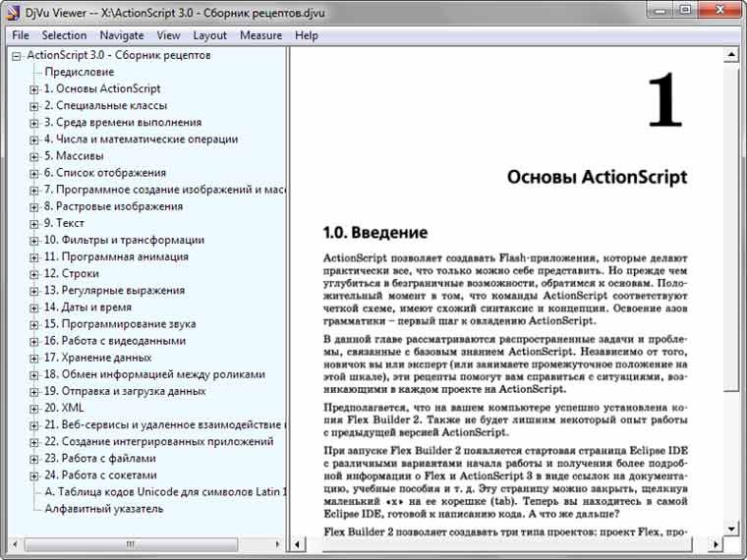
Task: Expand chapter 9 Текст node
Action: click(33, 224)
